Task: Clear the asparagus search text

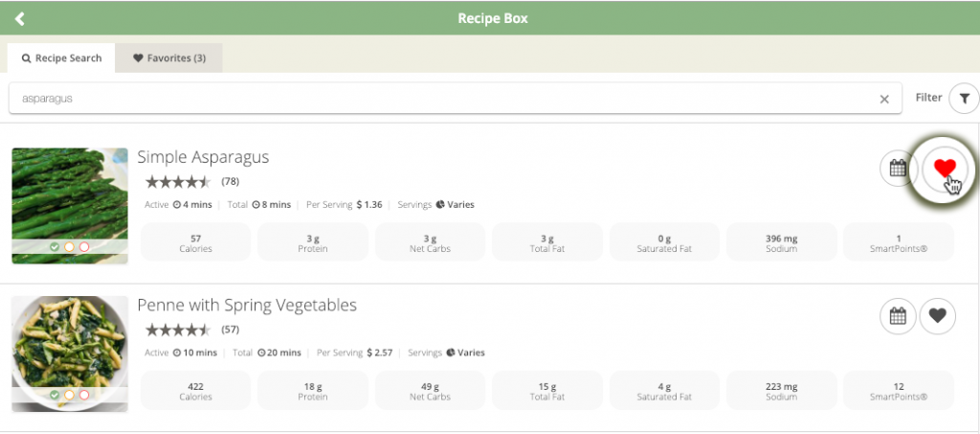Action: tap(884, 99)
